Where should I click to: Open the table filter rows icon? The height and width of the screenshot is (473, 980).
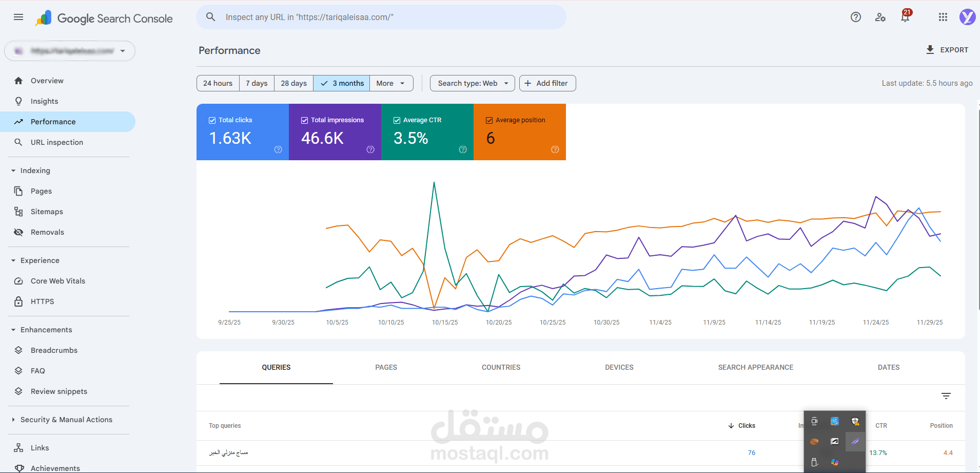click(946, 396)
